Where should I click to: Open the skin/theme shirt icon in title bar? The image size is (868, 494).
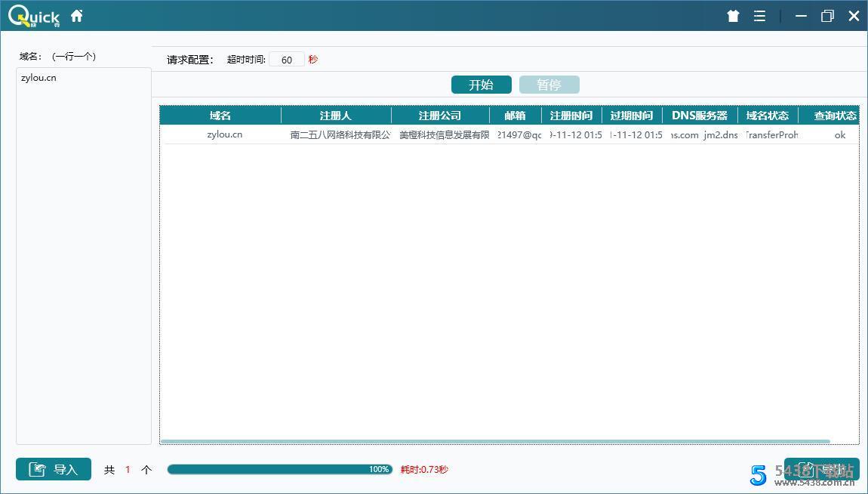732,15
